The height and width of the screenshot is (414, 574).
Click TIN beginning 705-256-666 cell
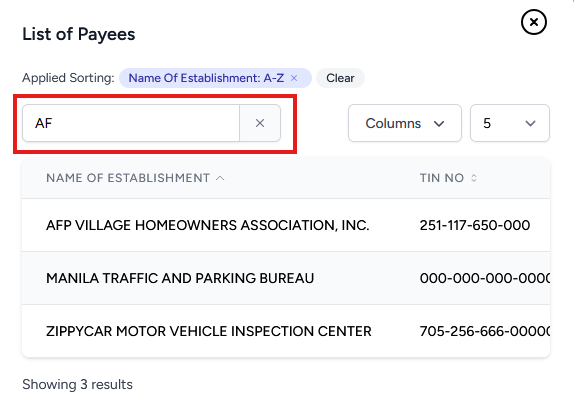485,331
